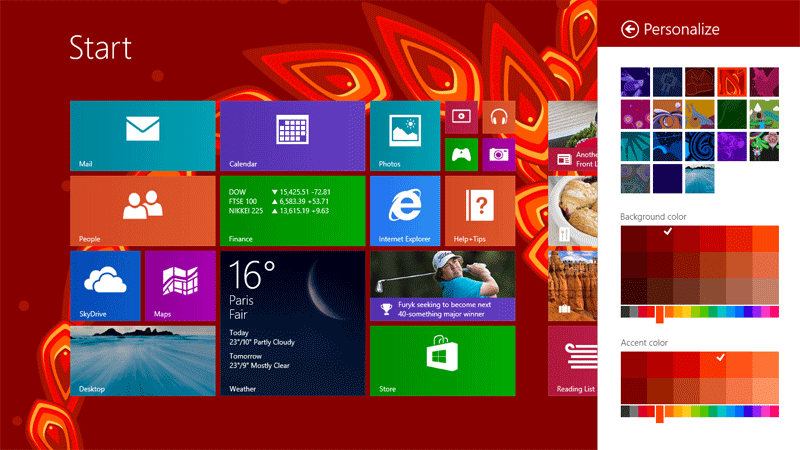
Task: Open the Travel tile with suitcase icon
Action: [x=572, y=286]
